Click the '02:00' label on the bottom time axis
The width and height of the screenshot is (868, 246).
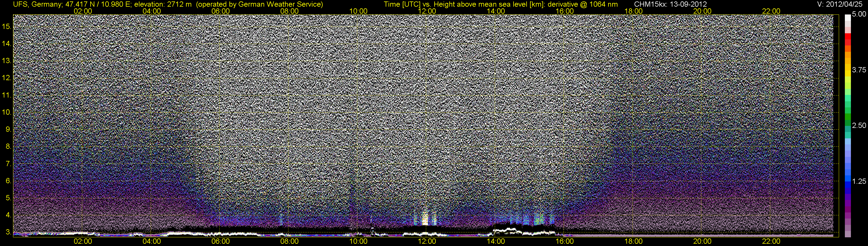click(83, 241)
